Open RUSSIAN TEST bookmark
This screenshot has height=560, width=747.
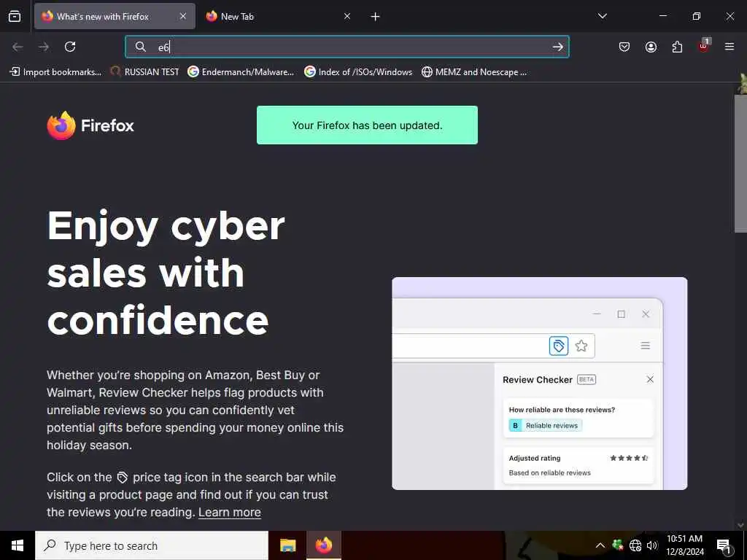(145, 72)
